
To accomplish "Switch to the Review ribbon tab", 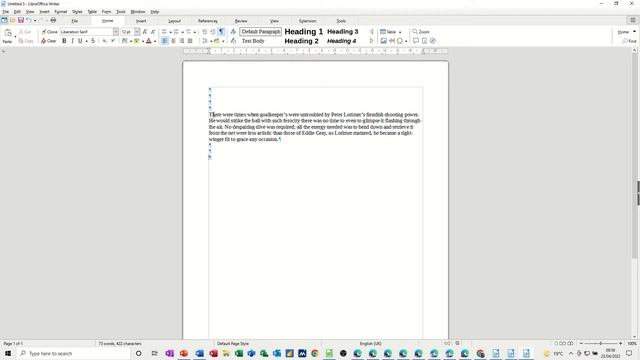I will tap(241, 21).
